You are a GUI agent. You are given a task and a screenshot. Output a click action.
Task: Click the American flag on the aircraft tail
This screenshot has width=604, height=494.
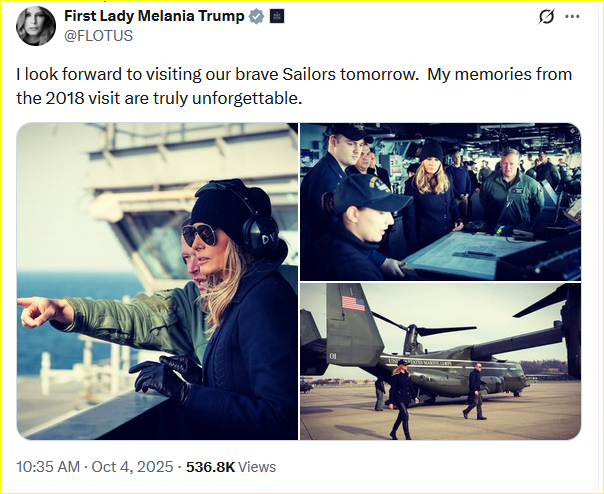tap(352, 303)
